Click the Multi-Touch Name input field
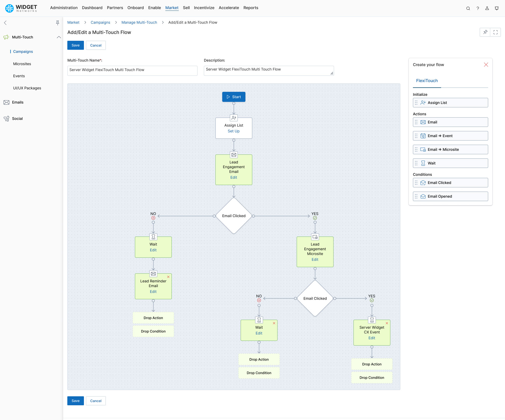The height and width of the screenshot is (420, 505). click(x=132, y=71)
